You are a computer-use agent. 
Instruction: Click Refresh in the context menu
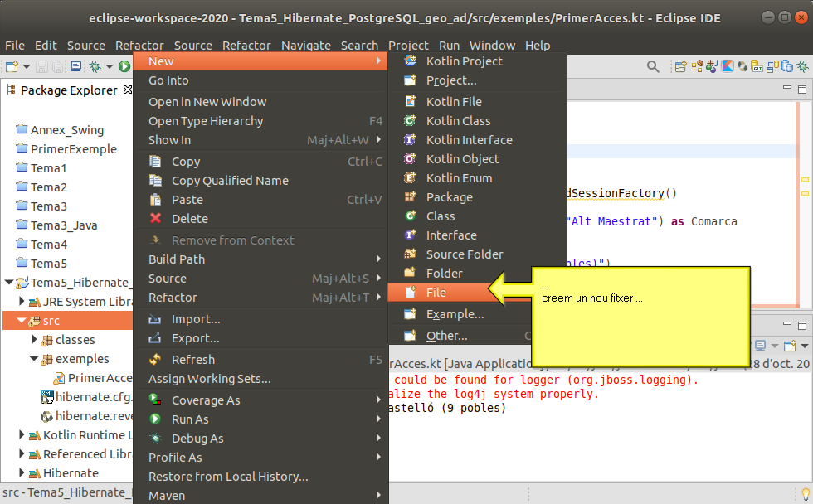click(260, 360)
